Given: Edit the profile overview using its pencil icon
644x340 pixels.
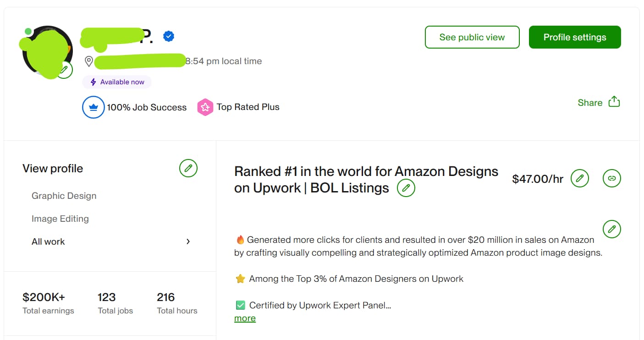Looking at the screenshot, I should (x=611, y=229).
